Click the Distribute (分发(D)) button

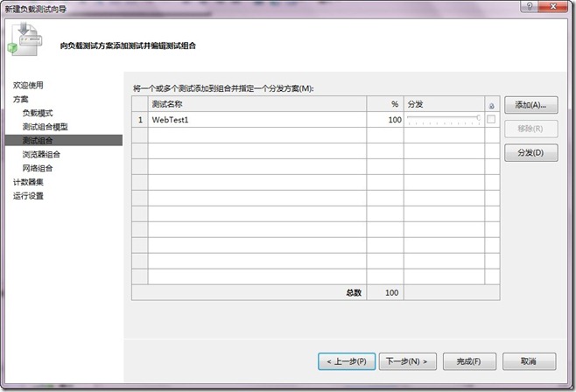coord(530,153)
